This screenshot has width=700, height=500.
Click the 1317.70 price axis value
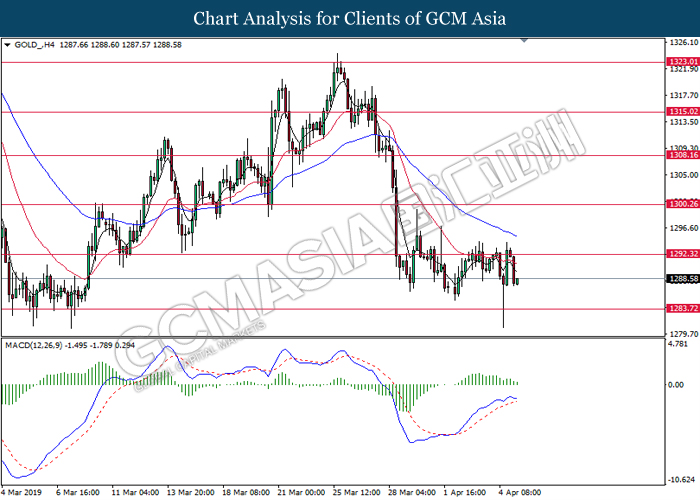(x=683, y=95)
